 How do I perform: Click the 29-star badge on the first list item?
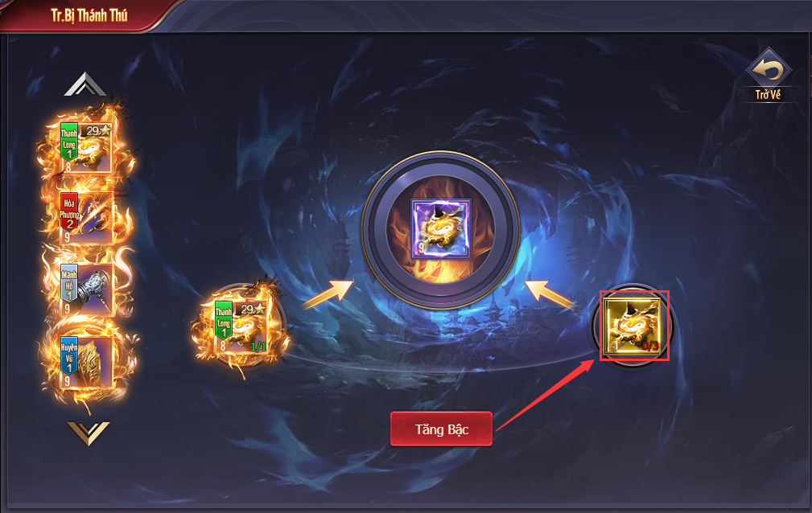98,131
